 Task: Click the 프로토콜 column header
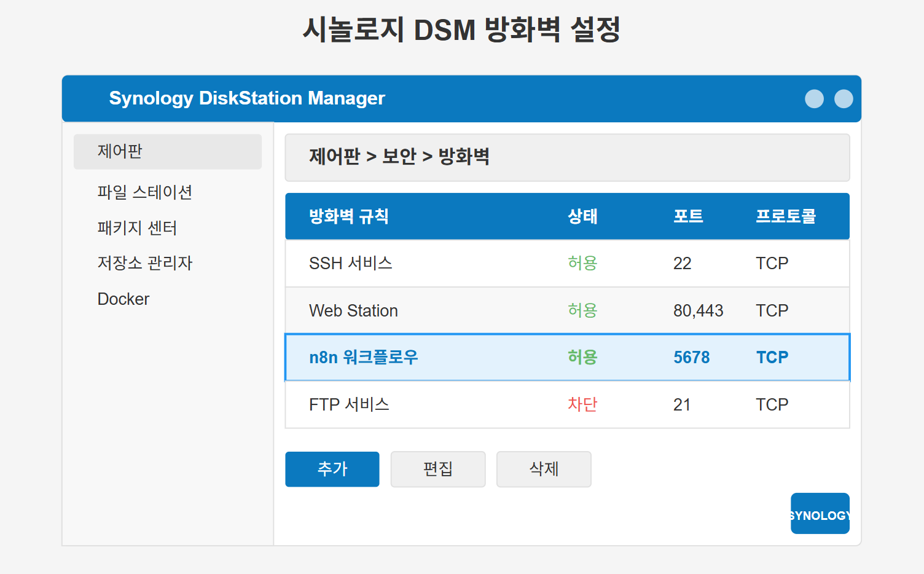(786, 216)
